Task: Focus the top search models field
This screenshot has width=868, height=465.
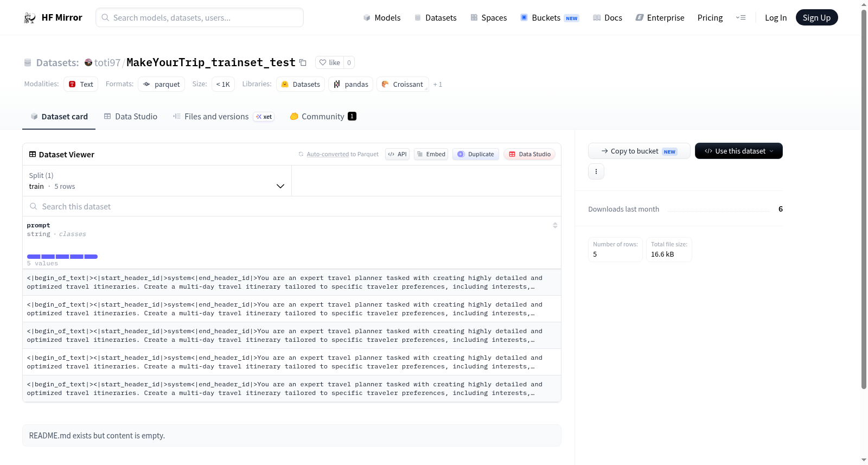Action: coord(200,18)
